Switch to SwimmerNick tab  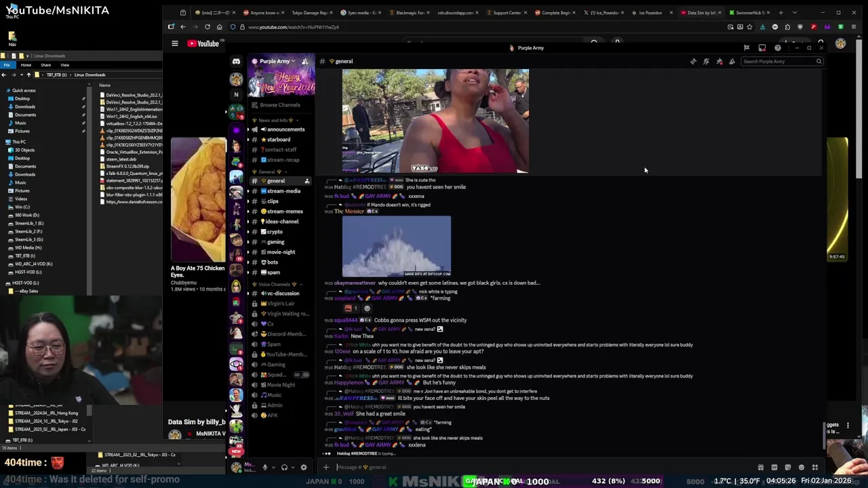coord(749,13)
